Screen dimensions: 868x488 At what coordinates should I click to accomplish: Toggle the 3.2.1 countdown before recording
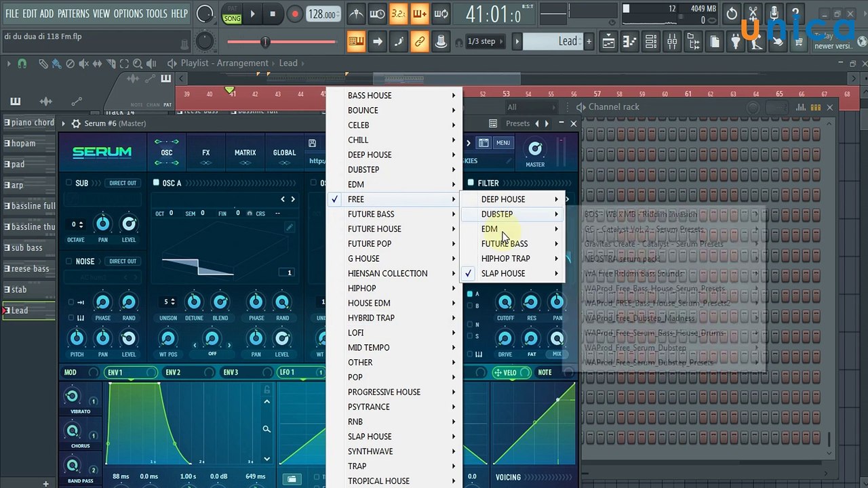398,14
